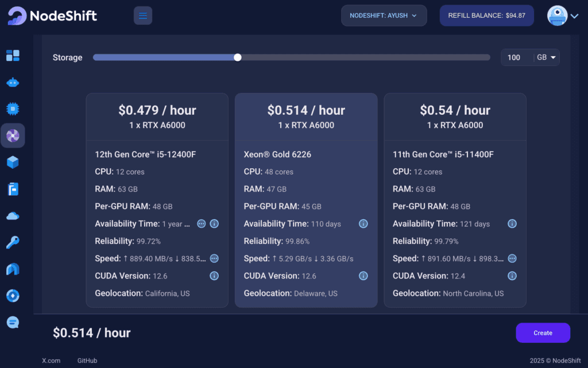Image resolution: width=588 pixels, height=368 pixels.
Task: Expand truncated availability time on i5-12400F card
Action: tap(202, 224)
